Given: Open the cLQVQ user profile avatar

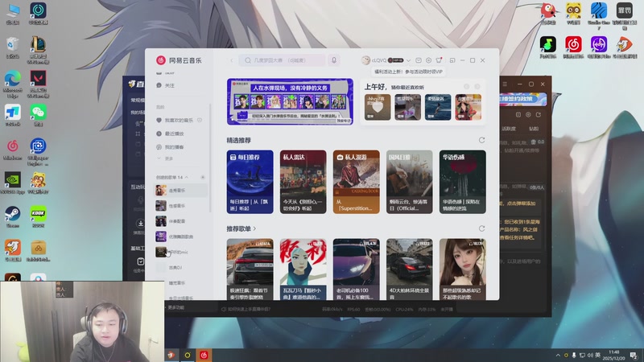Looking at the screenshot, I should [365, 60].
